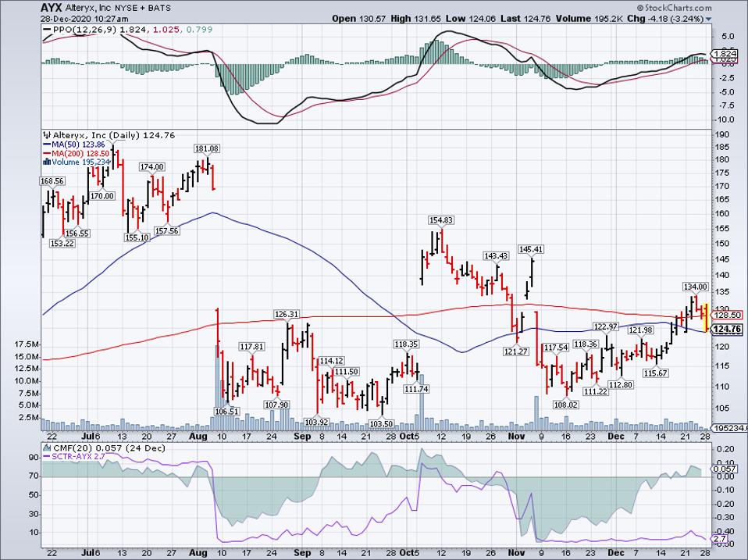The width and height of the screenshot is (748, 560).
Task: Click the red MA(200) line swatch
Action: coord(47,154)
